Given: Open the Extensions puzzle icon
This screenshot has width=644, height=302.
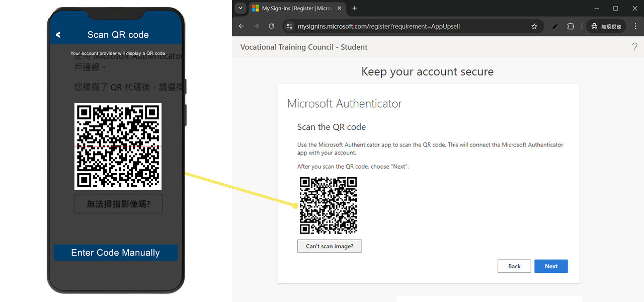Looking at the screenshot, I should click(x=571, y=27).
